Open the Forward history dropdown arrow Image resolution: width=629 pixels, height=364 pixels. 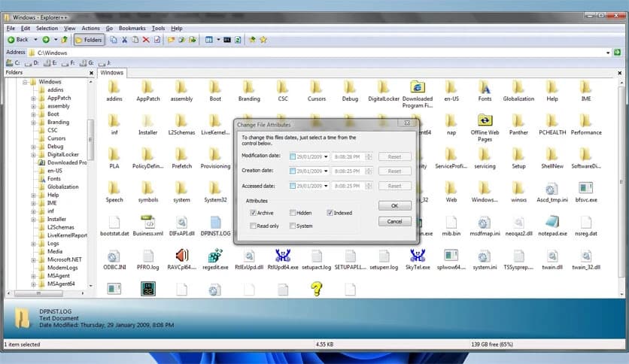tap(56, 40)
